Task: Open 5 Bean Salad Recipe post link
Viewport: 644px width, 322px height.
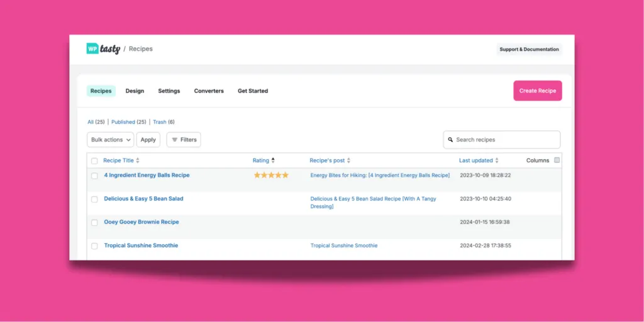Action: click(374, 203)
